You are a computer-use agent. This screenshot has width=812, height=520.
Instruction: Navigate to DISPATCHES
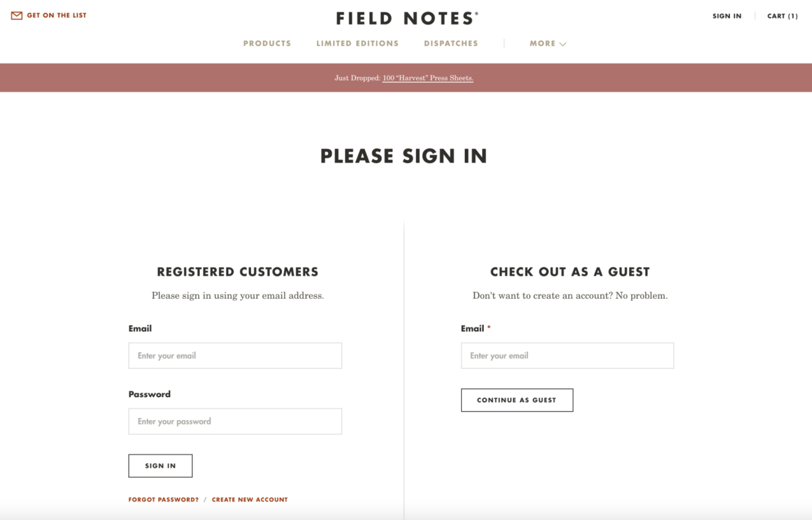pyautogui.click(x=450, y=43)
